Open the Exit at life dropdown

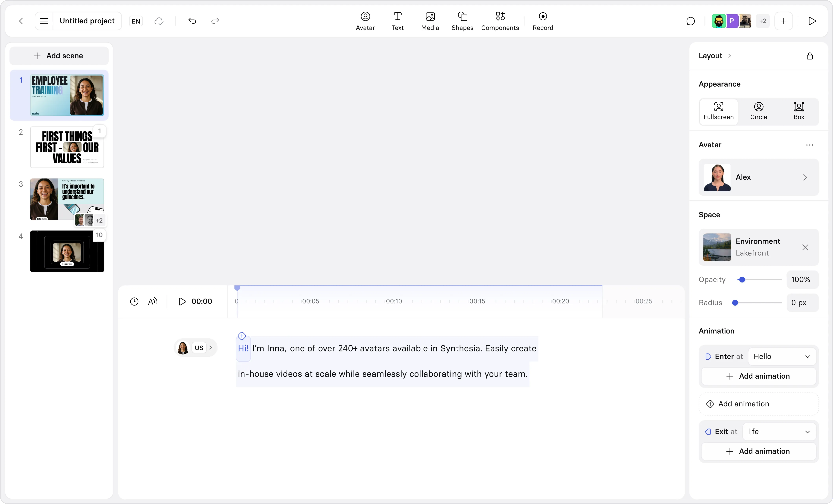pos(779,431)
